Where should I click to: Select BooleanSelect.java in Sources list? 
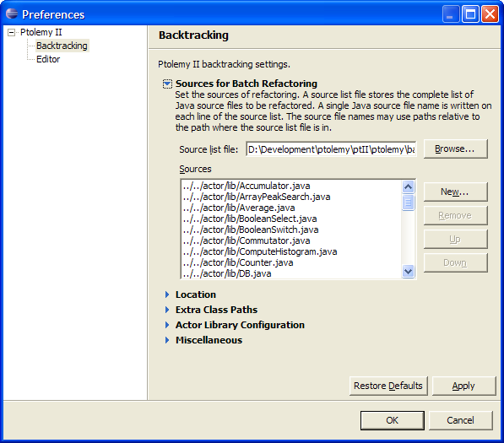[x=250, y=219]
